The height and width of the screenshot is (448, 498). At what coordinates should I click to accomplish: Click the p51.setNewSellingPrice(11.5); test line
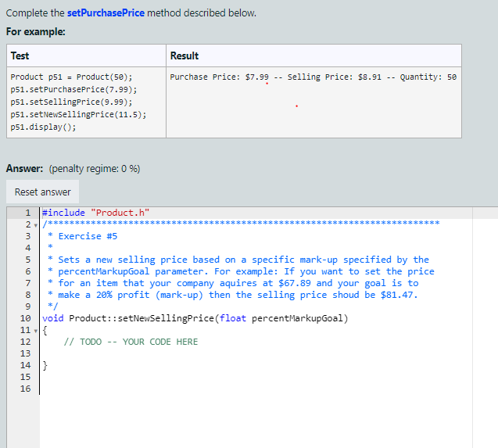pos(78,114)
